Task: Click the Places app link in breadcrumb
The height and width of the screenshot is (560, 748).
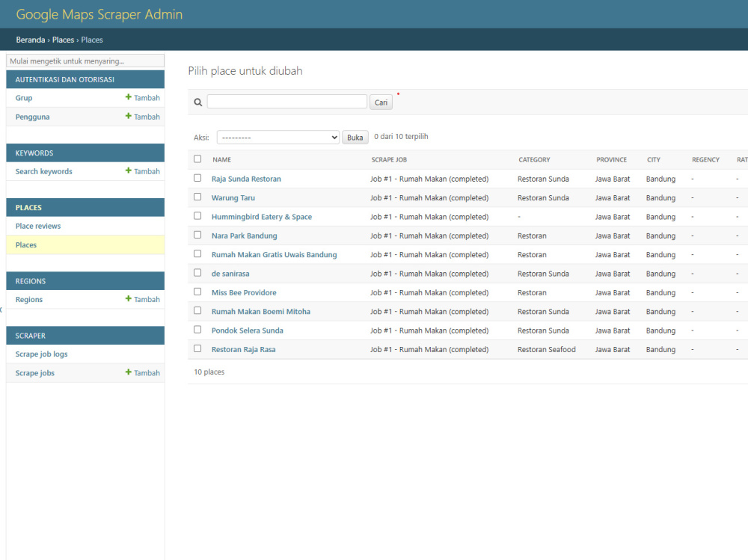Action: point(63,40)
